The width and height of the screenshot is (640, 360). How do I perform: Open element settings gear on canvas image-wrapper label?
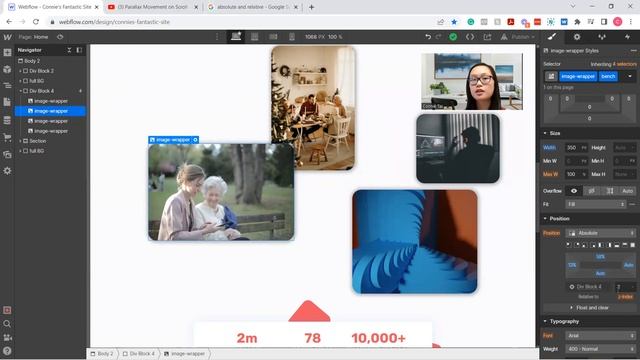[196, 140]
